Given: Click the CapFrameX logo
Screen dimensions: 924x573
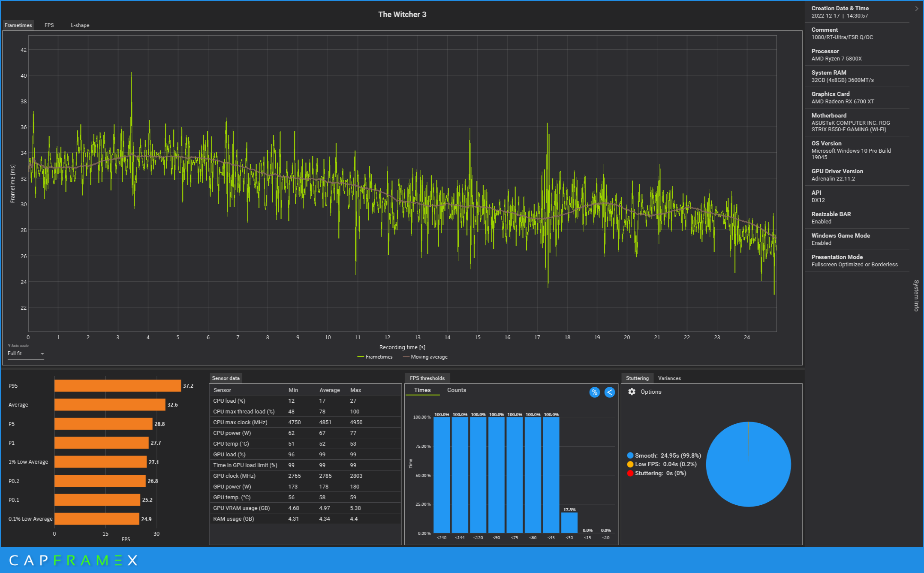Looking at the screenshot, I should coord(73,560).
